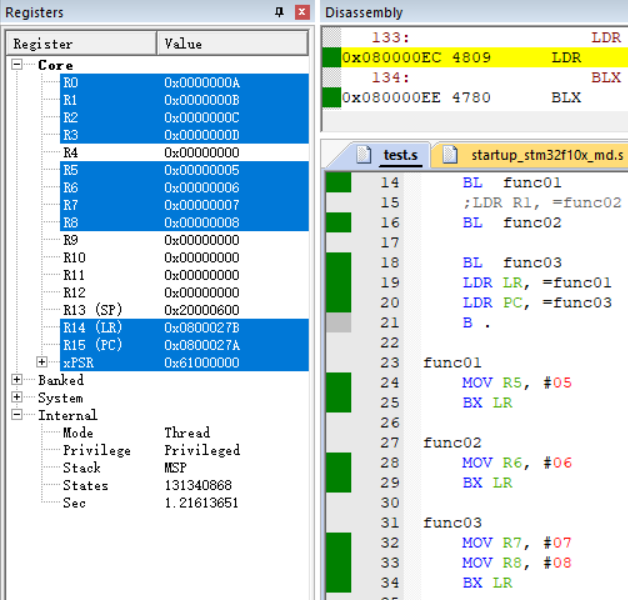This screenshot has width=628, height=600.
Task: Click code line 33 MOV R8, #08
Action: pyautogui.click(x=517, y=563)
